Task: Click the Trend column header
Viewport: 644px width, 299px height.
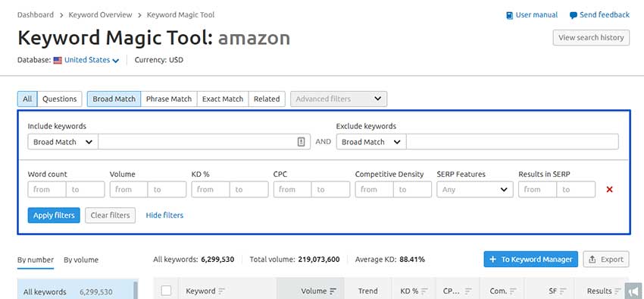Action: pyautogui.click(x=367, y=291)
